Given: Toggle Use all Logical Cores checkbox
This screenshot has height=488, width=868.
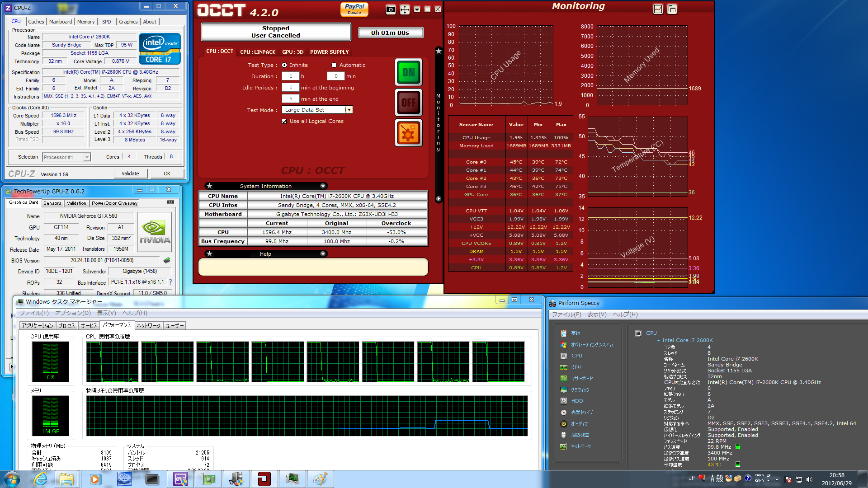Looking at the screenshot, I should (284, 121).
